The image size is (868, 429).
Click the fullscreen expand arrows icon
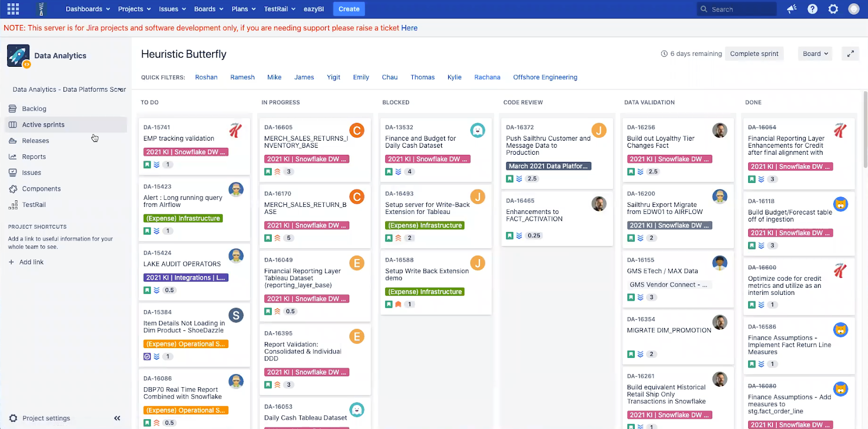850,54
